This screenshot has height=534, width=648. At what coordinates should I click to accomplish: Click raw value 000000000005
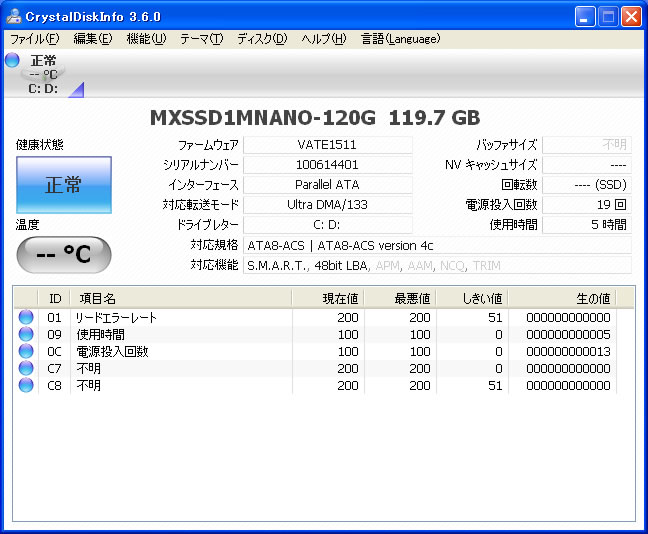[568, 334]
